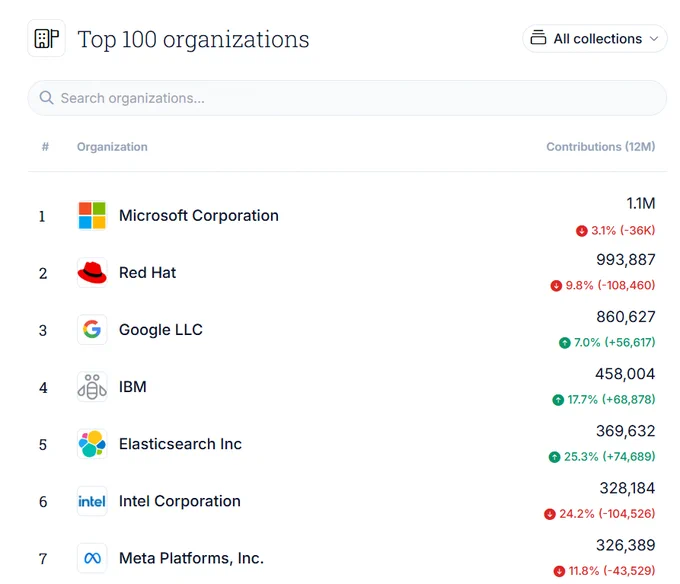This screenshot has width=680, height=584.
Task: Click the 11.8% (-43,529) change text
Action: (612, 571)
